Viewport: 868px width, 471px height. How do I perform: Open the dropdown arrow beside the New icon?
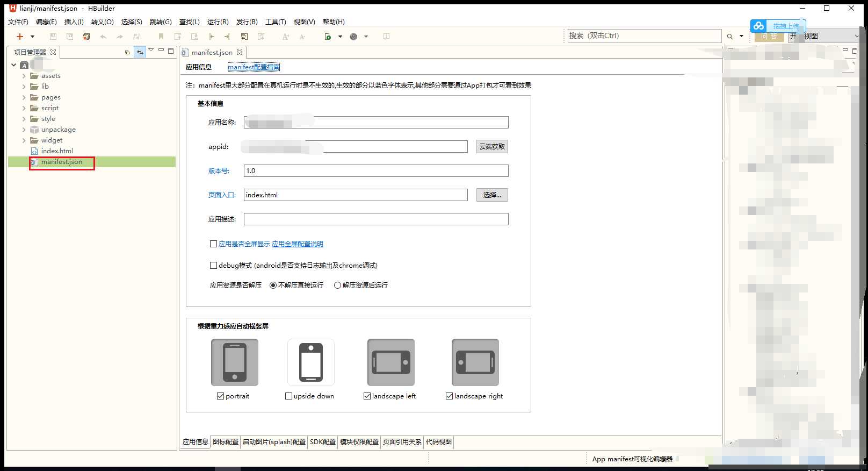[32, 37]
